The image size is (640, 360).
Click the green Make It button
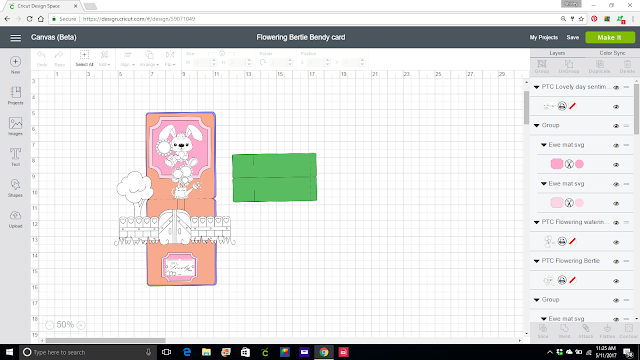pos(610,38)
